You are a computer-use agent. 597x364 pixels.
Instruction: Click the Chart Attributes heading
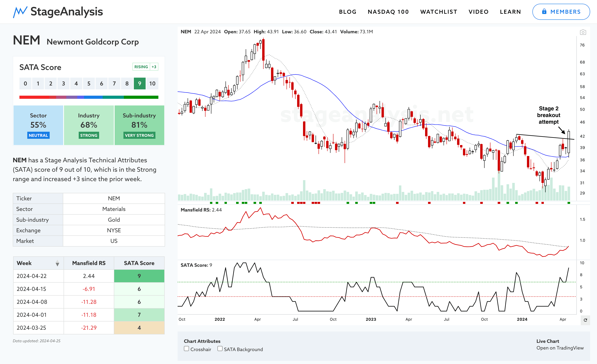pyautogui.click(x=202, y=341)
